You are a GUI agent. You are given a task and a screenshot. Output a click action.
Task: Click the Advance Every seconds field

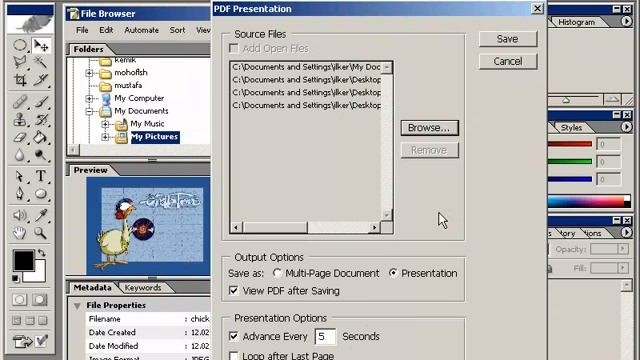pyautogui.click(x=325, y=336)
